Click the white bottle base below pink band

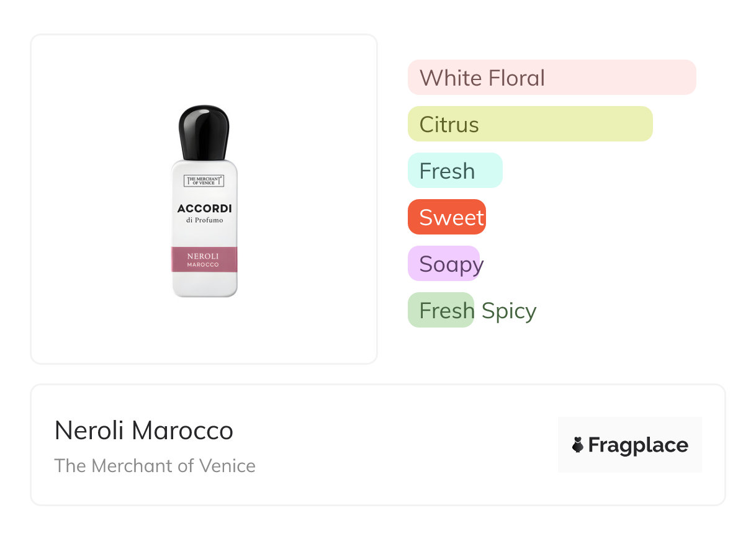pos(204,284)
